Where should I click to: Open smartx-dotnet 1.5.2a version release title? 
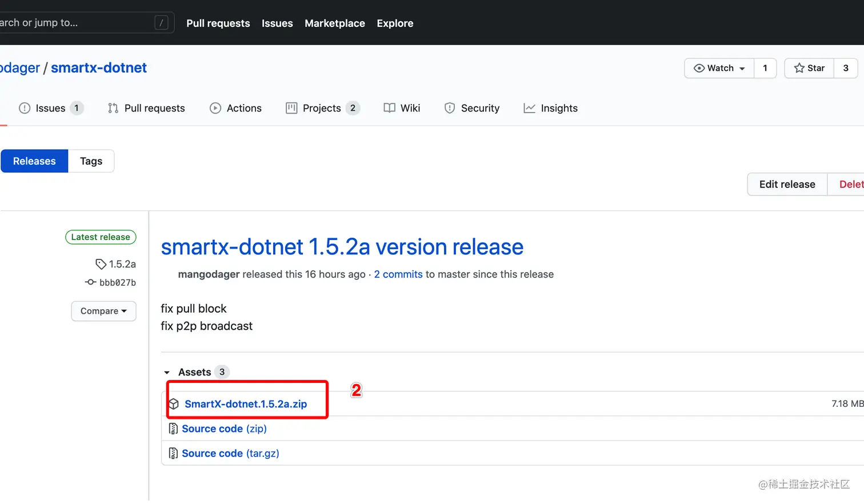tap(342, 247)
